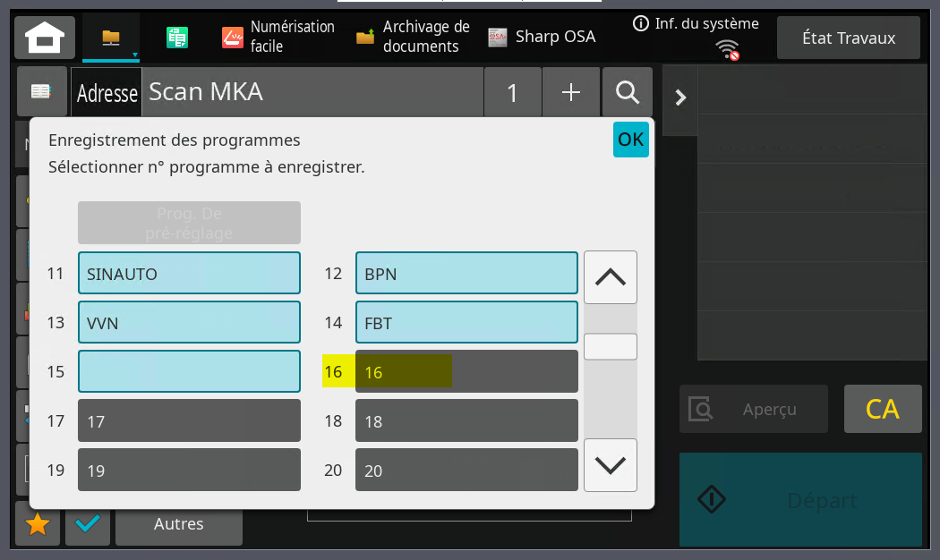Expand the right side panel arrow
This screenshot has height=560, width=940.
pos(679,98)
